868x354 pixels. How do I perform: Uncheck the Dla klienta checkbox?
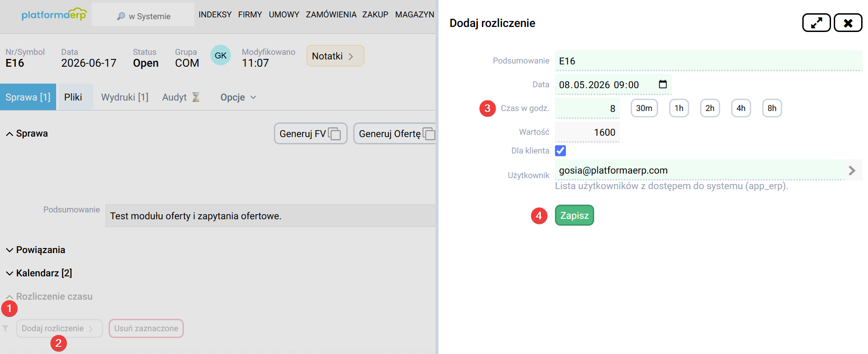(560, 151)
